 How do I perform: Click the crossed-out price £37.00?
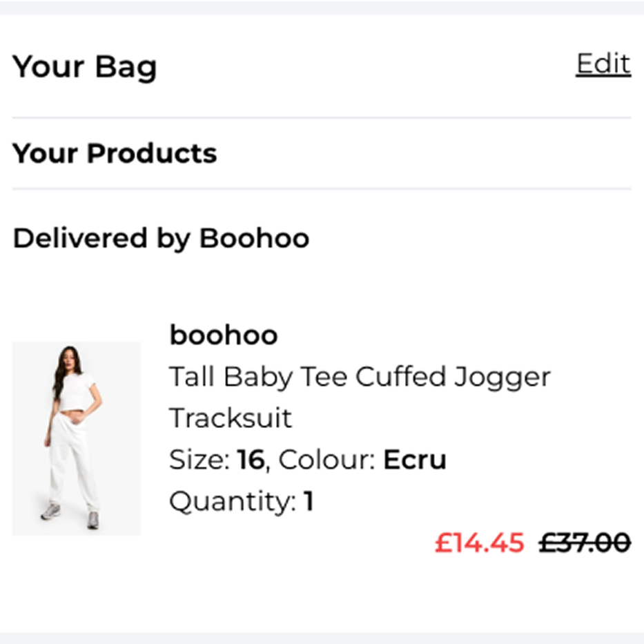[x=584, y=543]
